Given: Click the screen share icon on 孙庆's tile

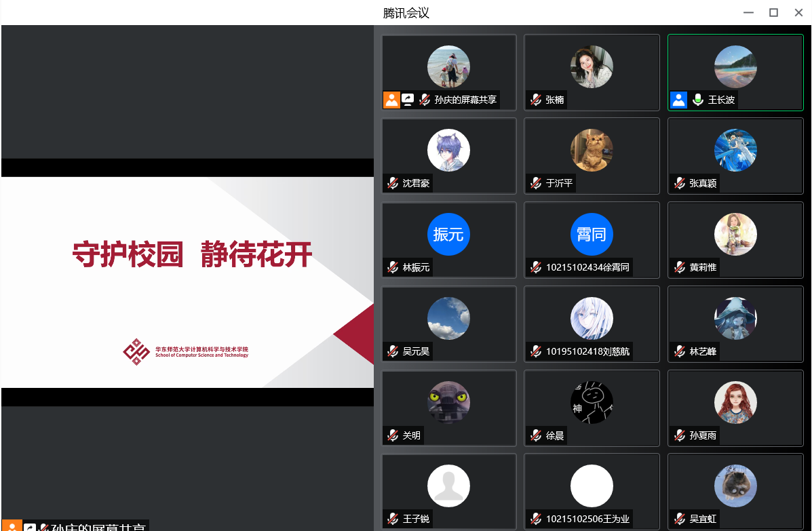Looking at the screenshot, I should (x=408, y=100).
